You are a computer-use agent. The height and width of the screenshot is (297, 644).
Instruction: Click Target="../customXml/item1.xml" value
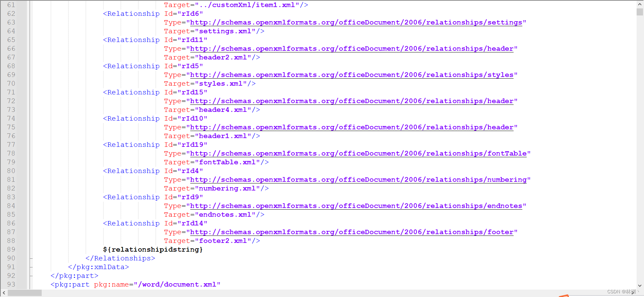click(x=247, y=5)
